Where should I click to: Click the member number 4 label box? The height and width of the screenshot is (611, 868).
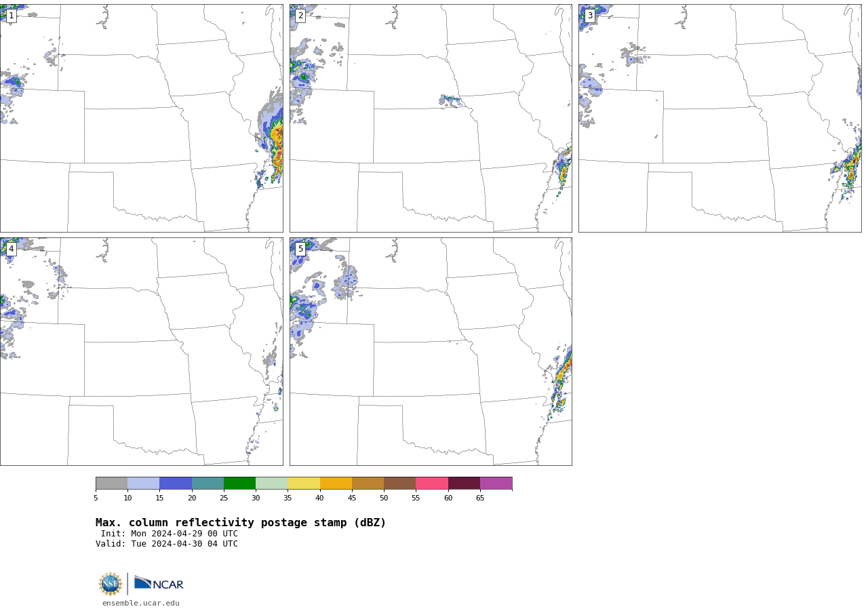tap(11, 249)
